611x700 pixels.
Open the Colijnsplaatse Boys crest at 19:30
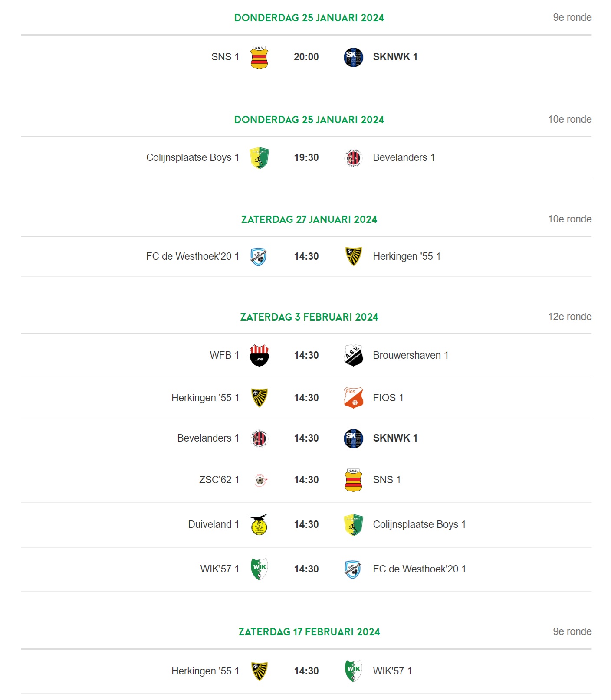pos(259,158)
